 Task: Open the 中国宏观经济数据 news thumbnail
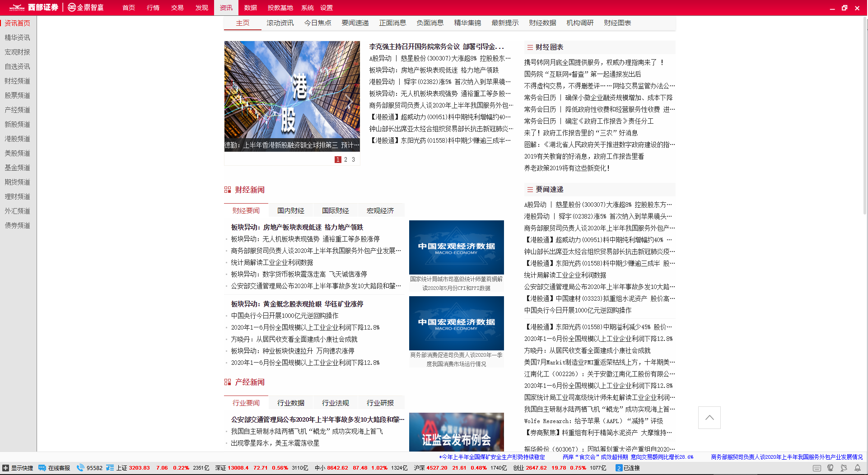pos(456,247)
